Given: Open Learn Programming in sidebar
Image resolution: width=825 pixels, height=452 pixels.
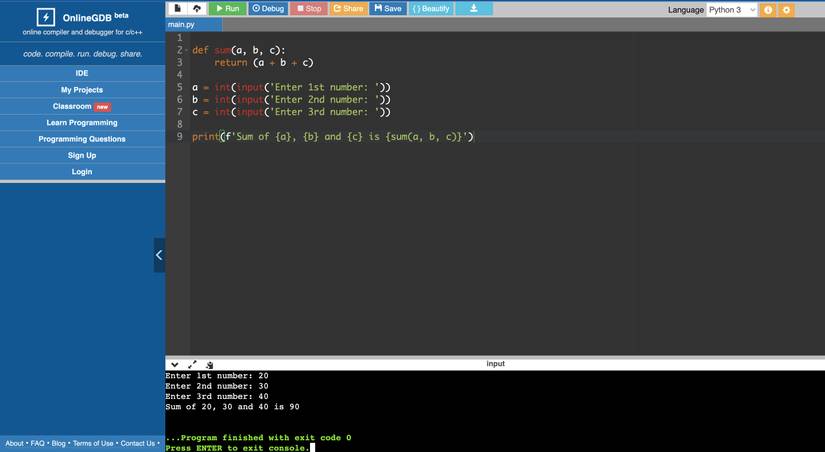Looking at the screenshot, I should 82,123.
